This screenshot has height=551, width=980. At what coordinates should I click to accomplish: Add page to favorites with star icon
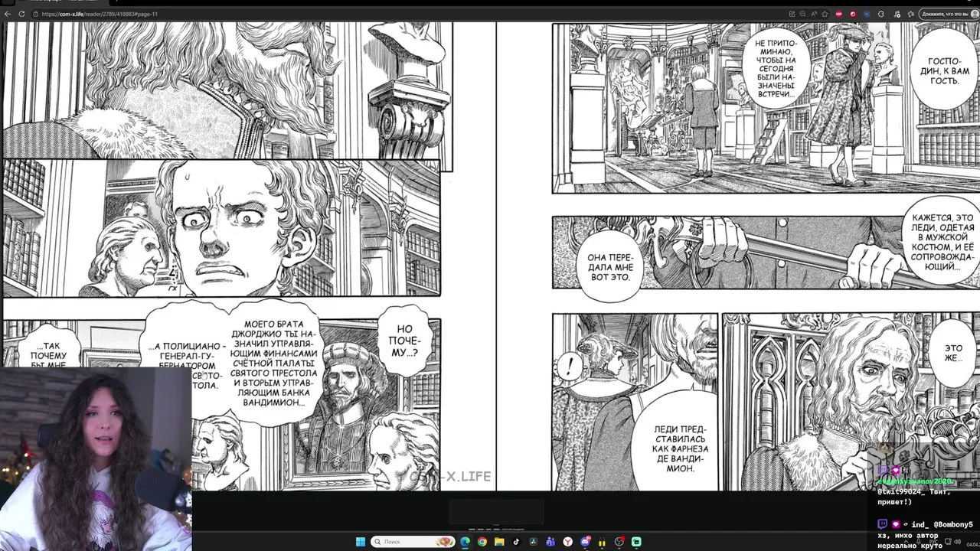[825, 14]
